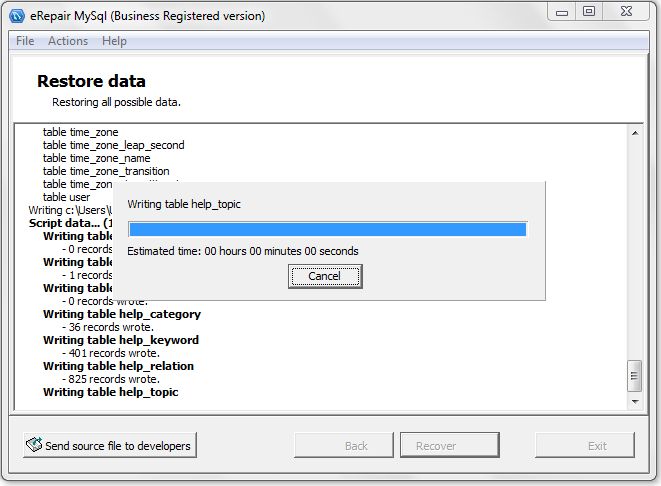Open the File menu
Image resolution: width=661 pixels, height=486 pixels.
25,41
